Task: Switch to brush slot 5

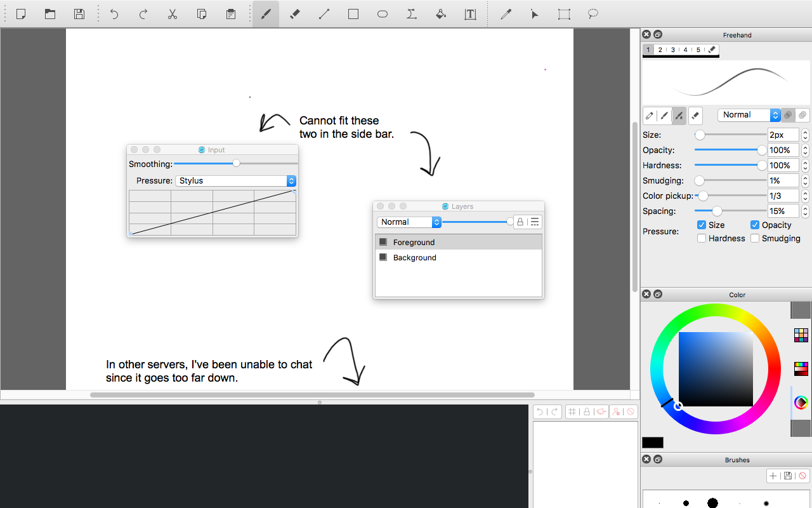Action: coord(698,50)
